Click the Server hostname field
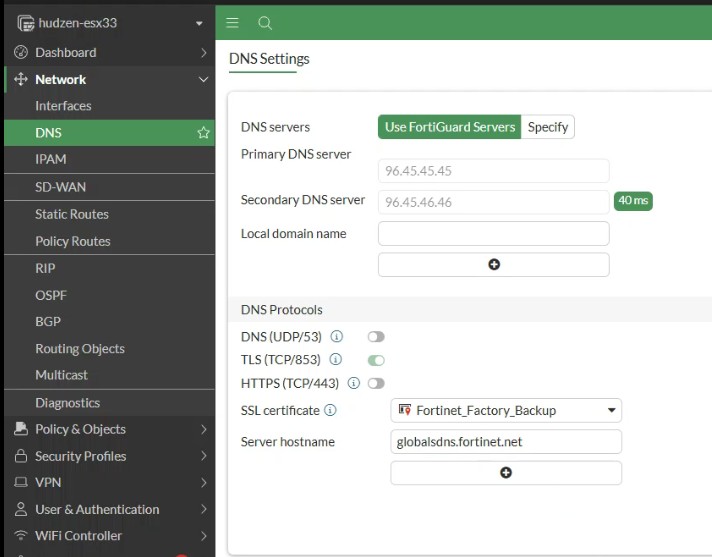The width and height of the screenshot is (712, 557). click(x=506, y=442)
